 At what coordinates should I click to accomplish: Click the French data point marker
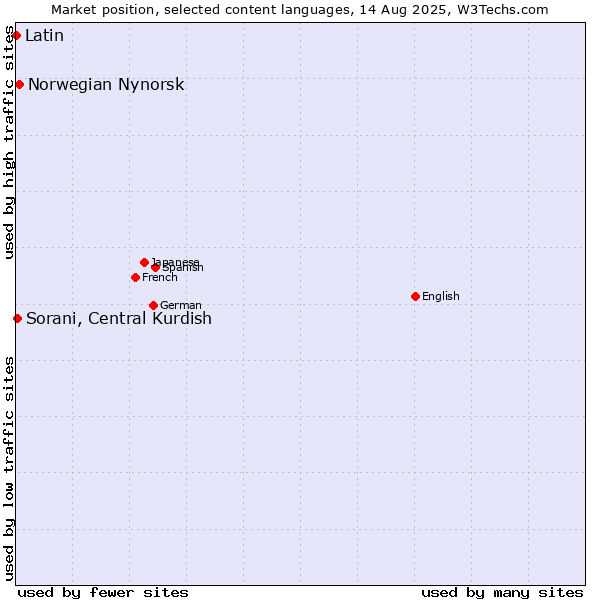(135, 277)
